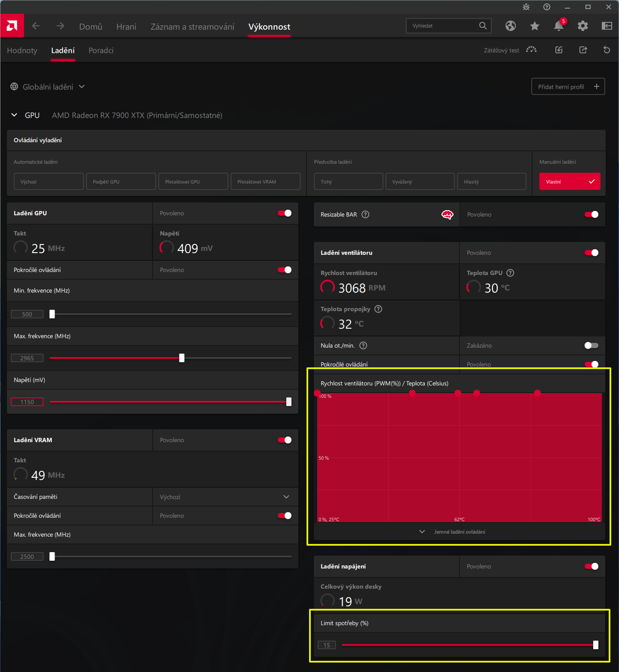Switch to Hodnoty subtab

point(22,50)
